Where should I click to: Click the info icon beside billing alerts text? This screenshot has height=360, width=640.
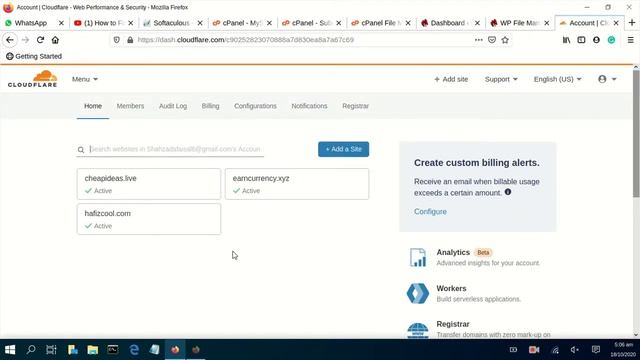coord(508,192)
